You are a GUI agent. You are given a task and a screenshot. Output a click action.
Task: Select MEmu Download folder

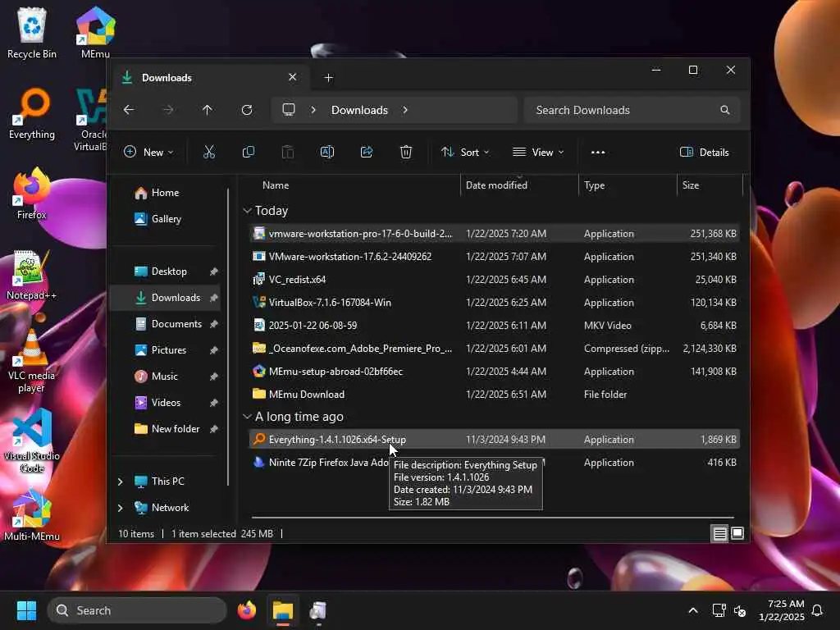(x=495, y=395)
